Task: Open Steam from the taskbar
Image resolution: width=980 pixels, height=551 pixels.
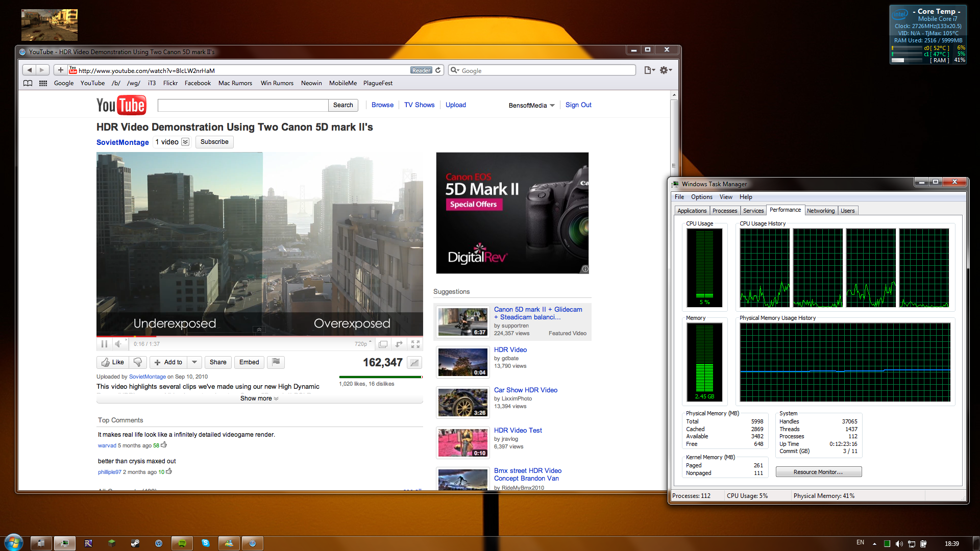Action: click(135, 543)
